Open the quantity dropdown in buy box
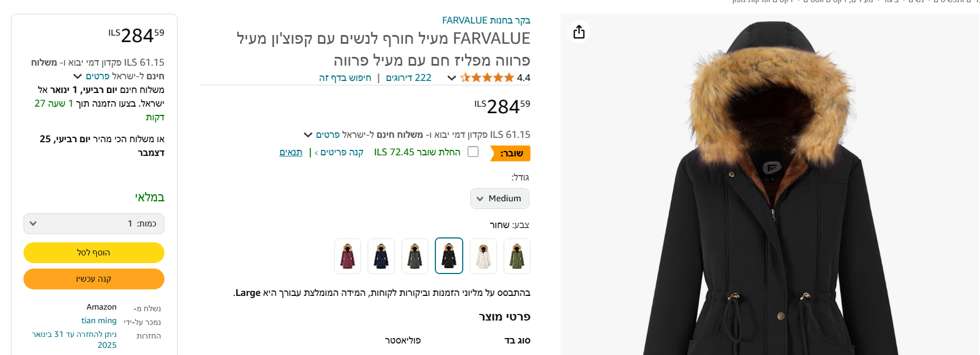Image resolution: width=980 pixels, height=355 pixels. (94, 224)
